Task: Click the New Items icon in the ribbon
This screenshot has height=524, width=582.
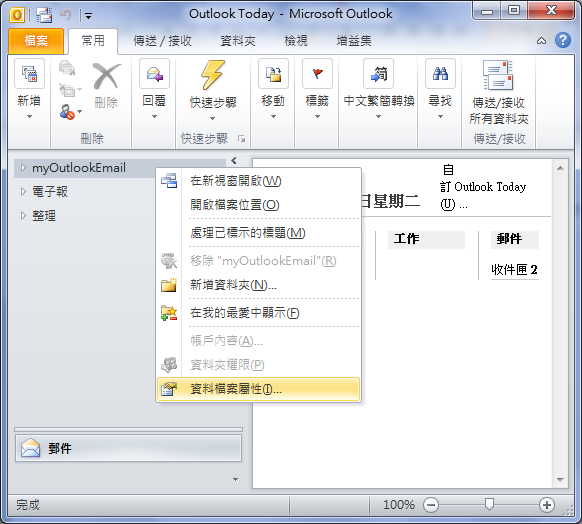Action: [x=29, y=73]
